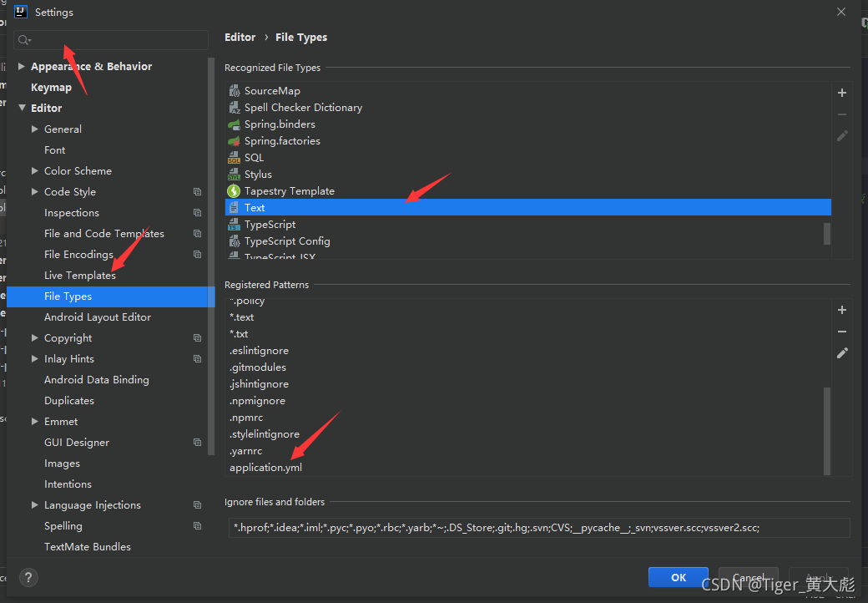Click the Spring.binders leaf icon
Image resolution: width=868 pixels, height=603 pixels.
coord(235,124)
